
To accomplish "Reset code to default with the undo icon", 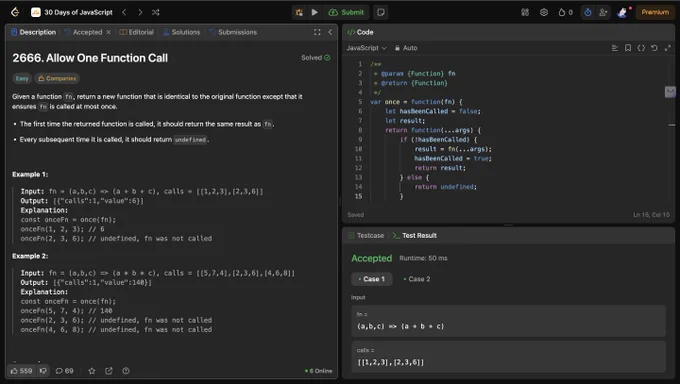I will 654,48.
